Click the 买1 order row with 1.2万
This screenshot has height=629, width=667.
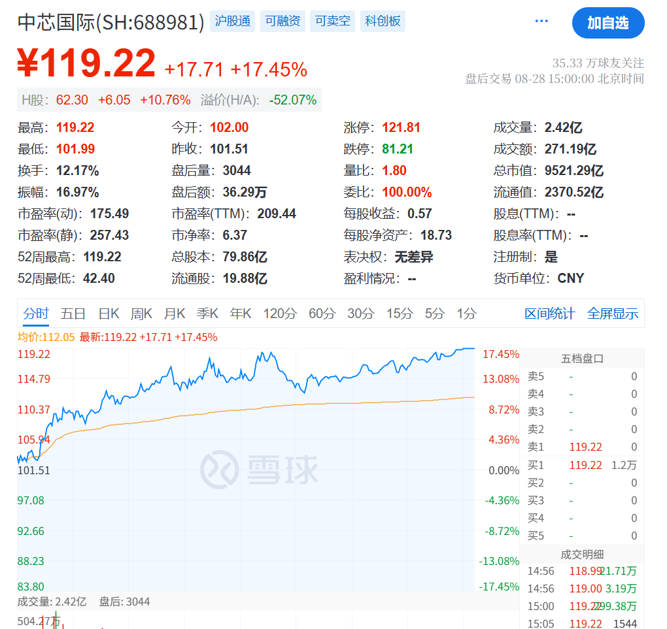(x=582, y=465)
